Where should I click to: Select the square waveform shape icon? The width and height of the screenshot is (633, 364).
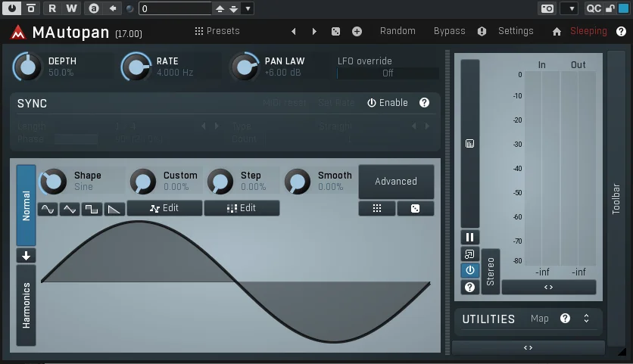(x=92, y=209)
